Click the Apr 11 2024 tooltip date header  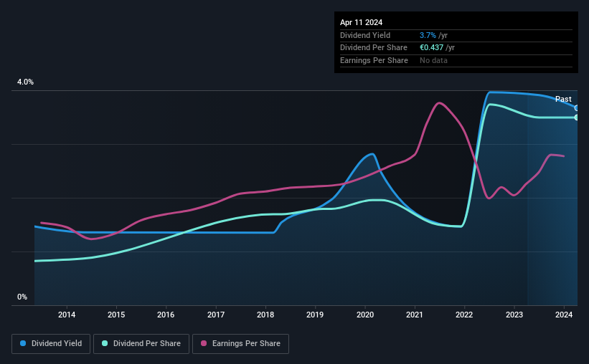[x=361, y=22]
